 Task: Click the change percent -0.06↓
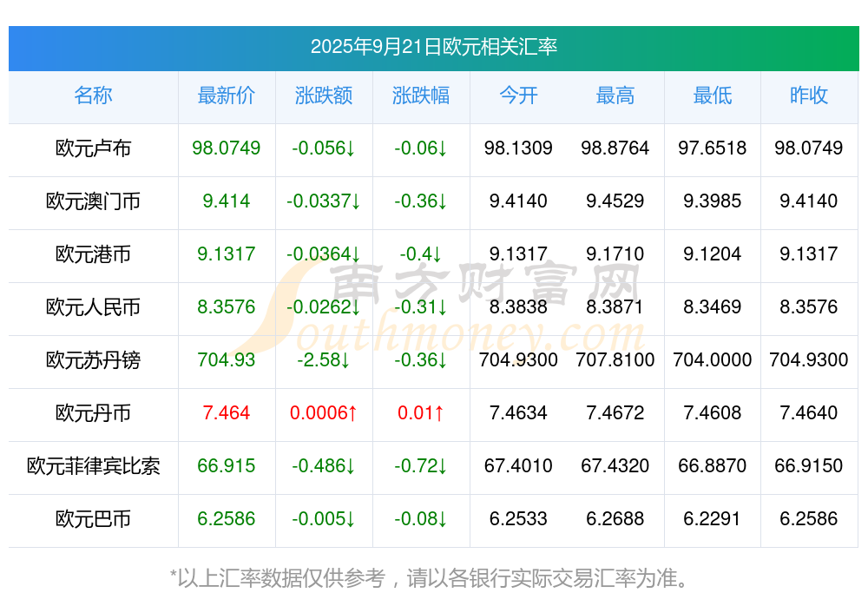pos(421,148)
